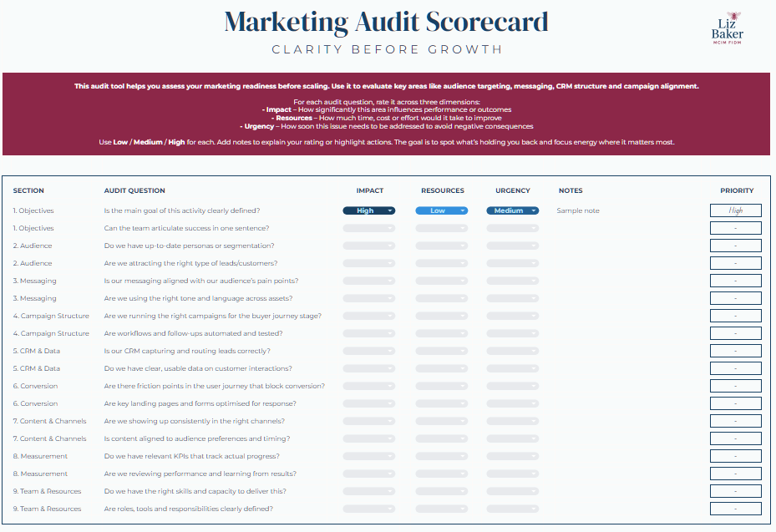This screenshot has width=776, height=532.
Task: Open Urgency dropdown for 'usable data on customer interactions'
Action: [513, 368]
